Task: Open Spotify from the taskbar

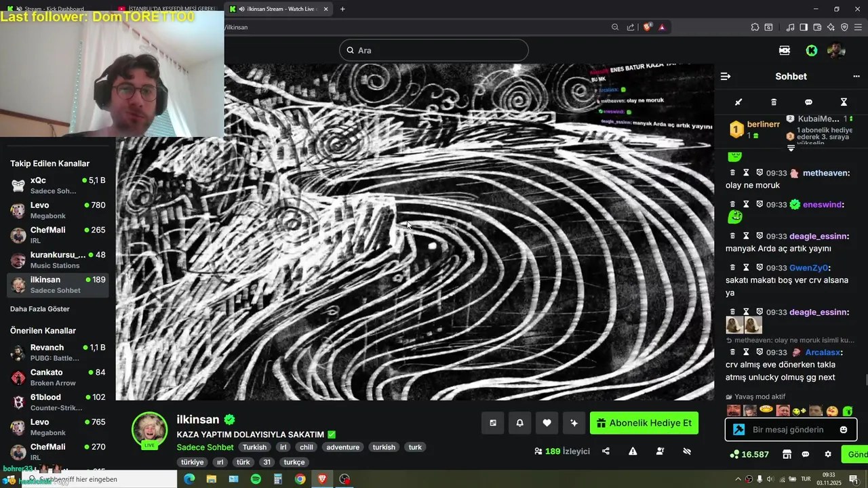Action: point(256,479)
